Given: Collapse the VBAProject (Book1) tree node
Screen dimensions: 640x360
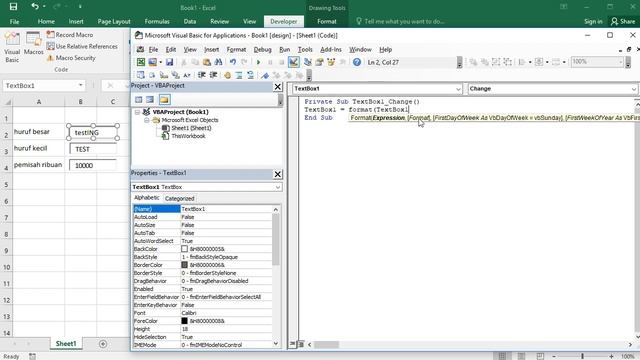Looking at the screenshot, I should (138, 112).
